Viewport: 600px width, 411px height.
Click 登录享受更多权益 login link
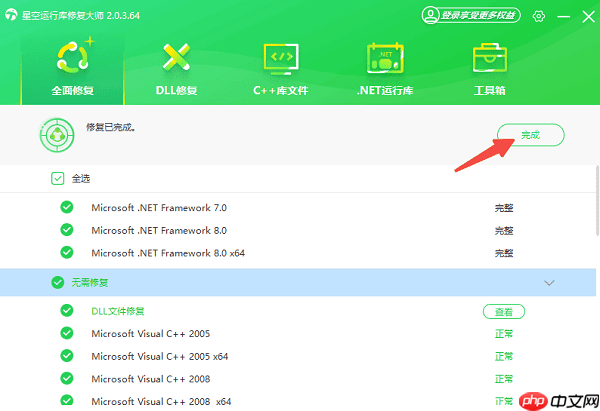[x=478, y=15]
